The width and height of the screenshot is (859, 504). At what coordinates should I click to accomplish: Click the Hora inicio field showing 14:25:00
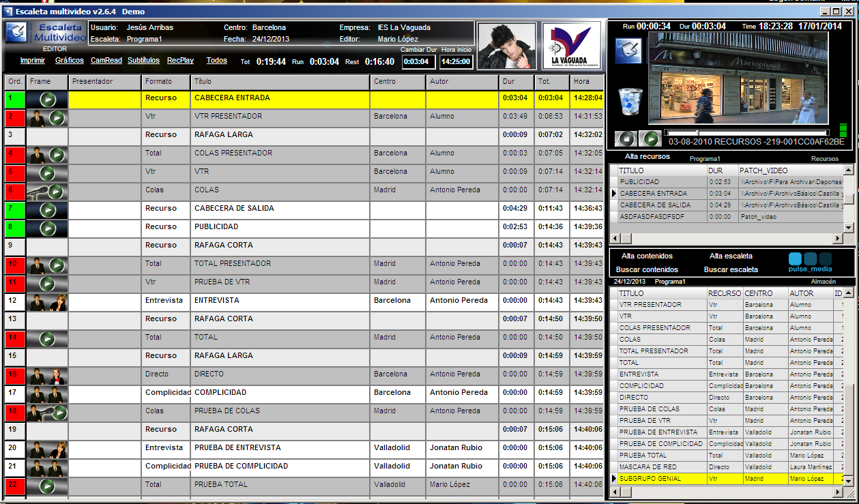pos(456,62)
